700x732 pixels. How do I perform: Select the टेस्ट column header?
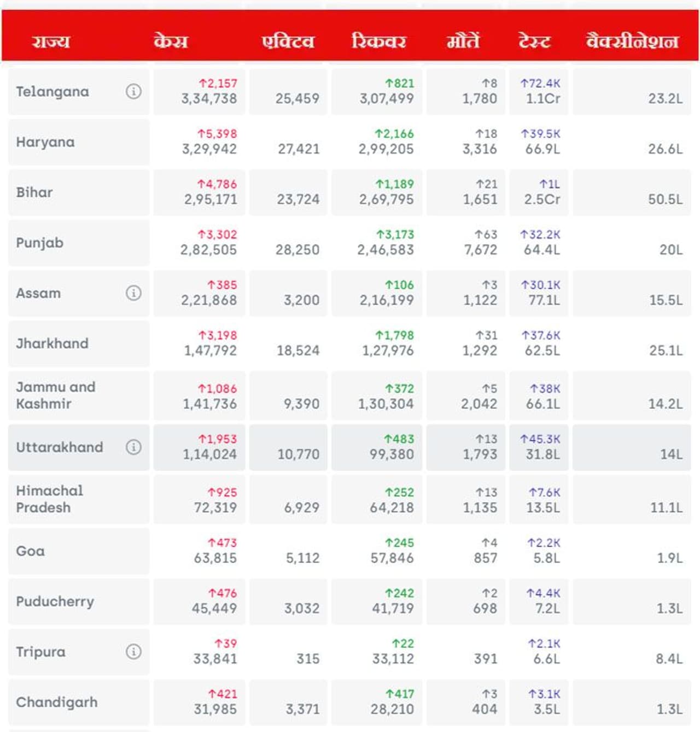tap(534, 42)
